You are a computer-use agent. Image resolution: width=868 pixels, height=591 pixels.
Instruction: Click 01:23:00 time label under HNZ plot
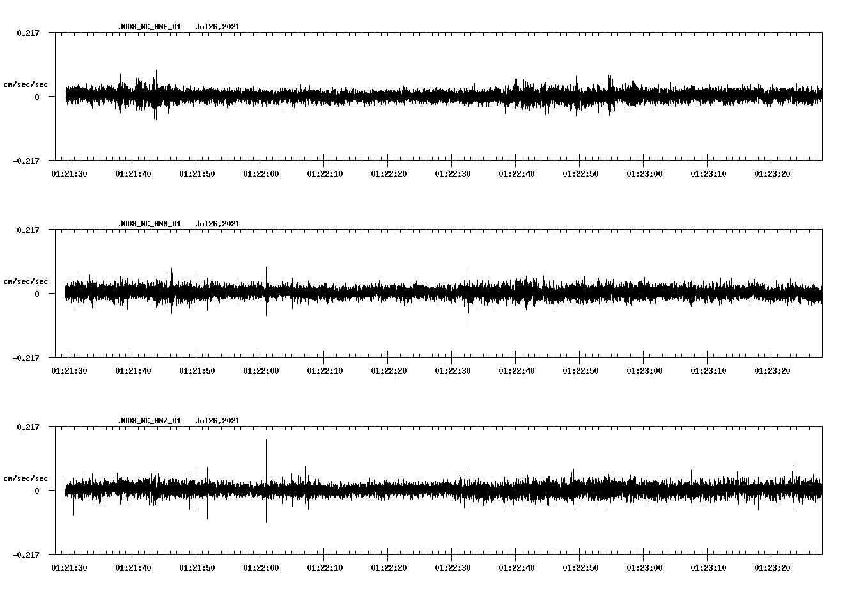[644, 567]
